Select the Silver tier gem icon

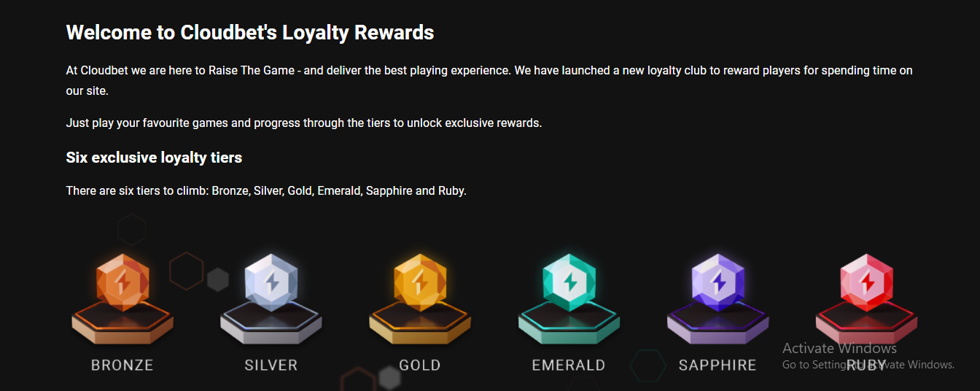(271, 281)
